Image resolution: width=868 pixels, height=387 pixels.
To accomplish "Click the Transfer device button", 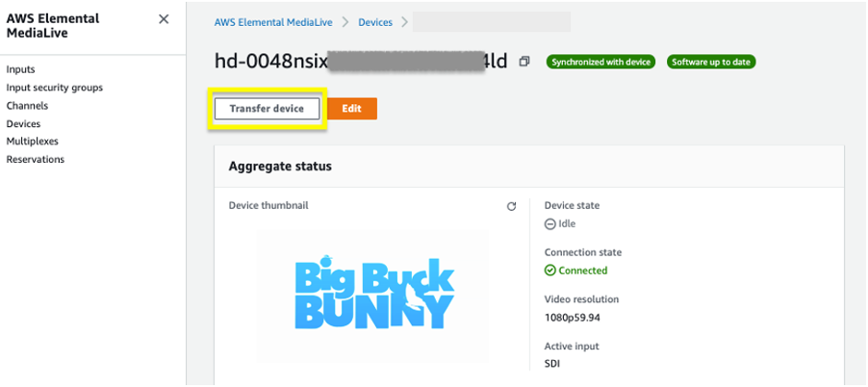I will 267,109.
